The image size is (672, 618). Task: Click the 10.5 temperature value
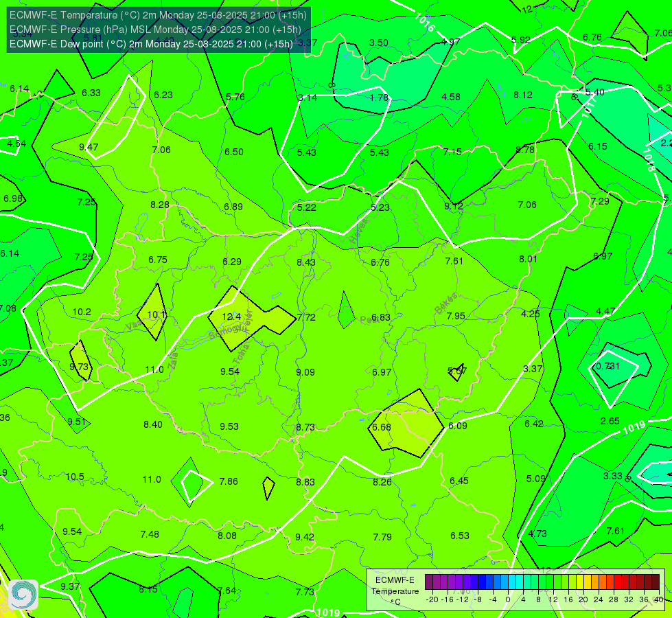click(x=75, y=477)
